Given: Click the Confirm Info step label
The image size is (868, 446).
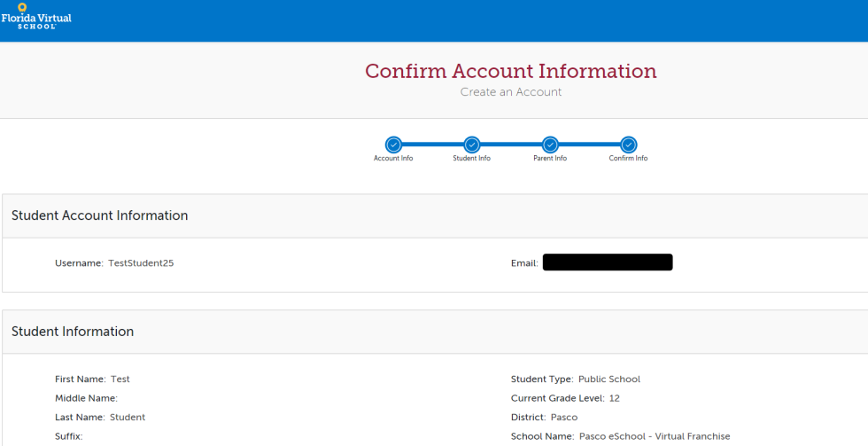Looking at the screenshot, I should click(x=628, y=159).
